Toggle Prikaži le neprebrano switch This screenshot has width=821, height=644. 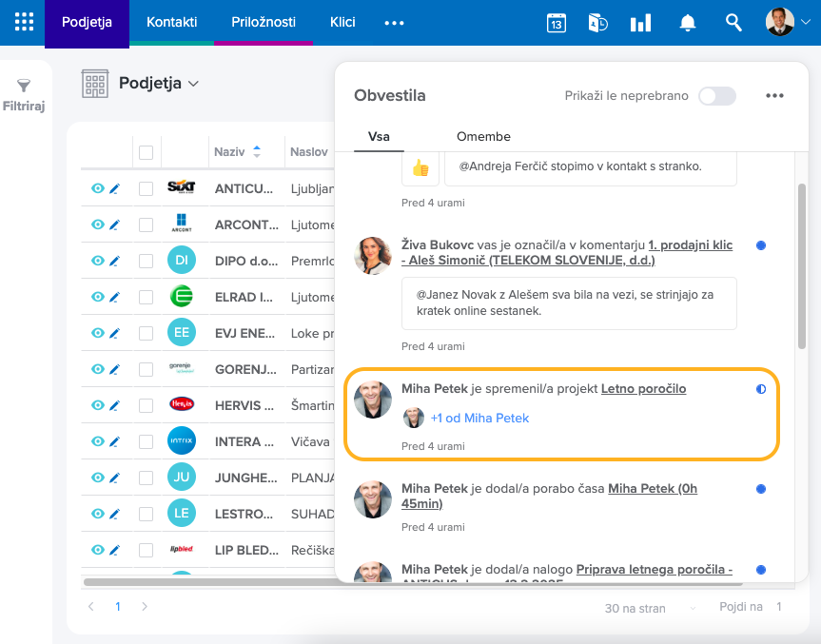716,96
